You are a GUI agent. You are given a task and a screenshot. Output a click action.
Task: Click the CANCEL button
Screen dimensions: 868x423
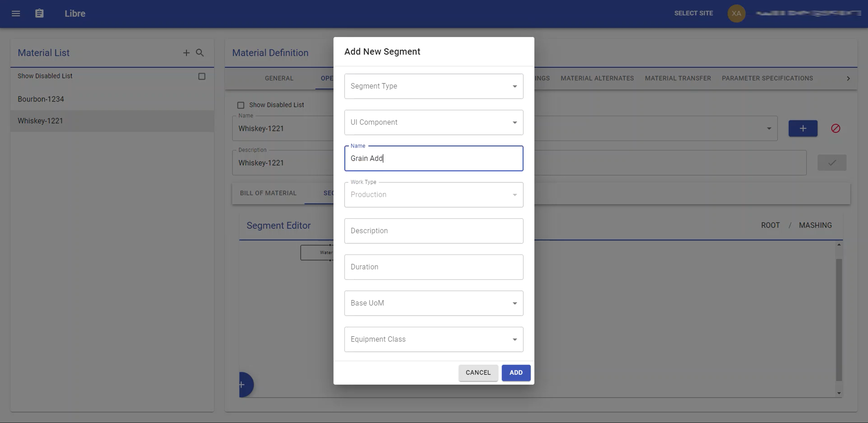click(x=478, y=372)
